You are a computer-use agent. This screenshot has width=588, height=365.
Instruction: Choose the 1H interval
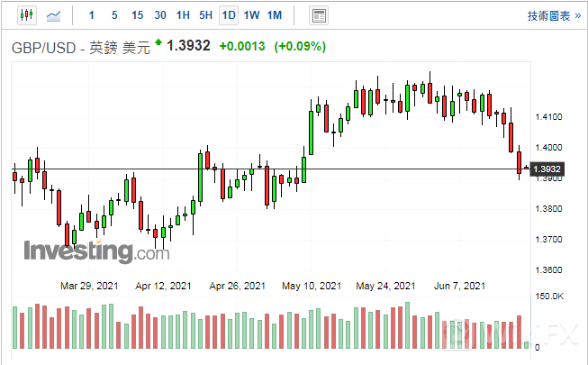tap(183, 15)
